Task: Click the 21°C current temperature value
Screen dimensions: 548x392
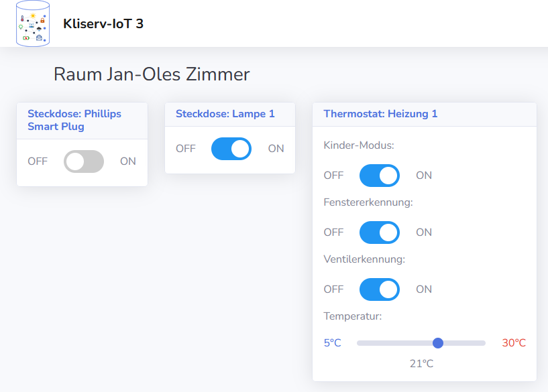Action: pos(421,364)
